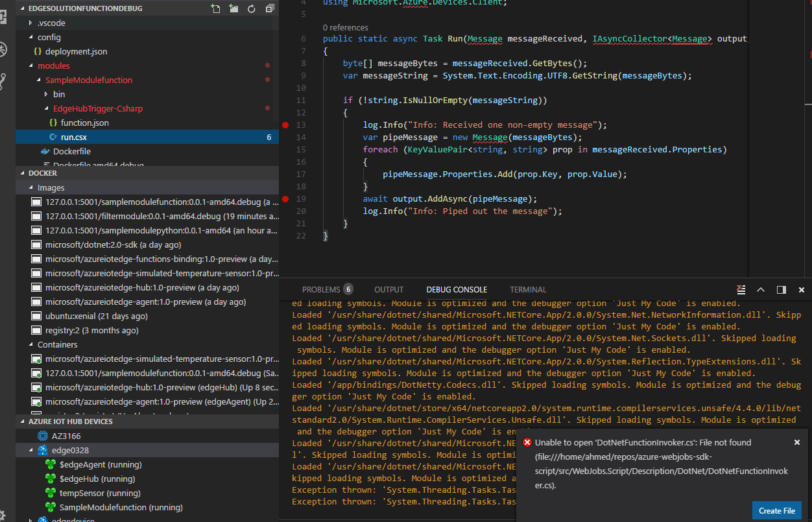Switch to the TERMINAL tab
This screenshot has width=812, height=522.
coord(528,290)
